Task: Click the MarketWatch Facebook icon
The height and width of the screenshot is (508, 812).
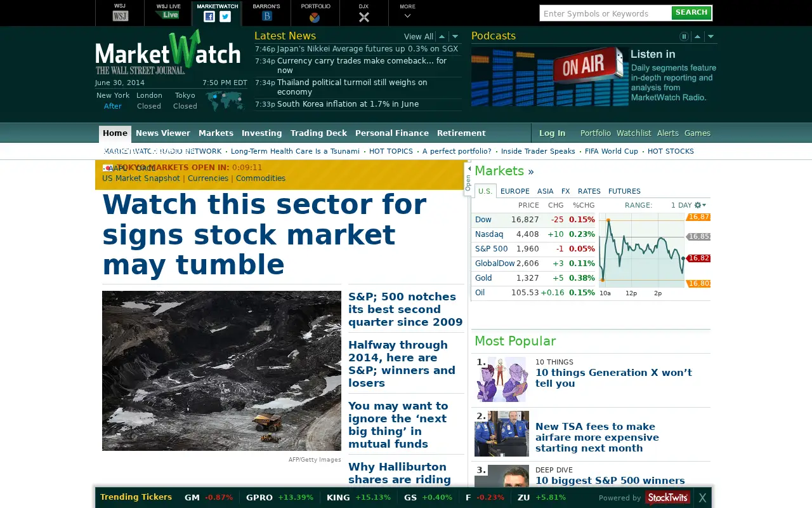Action: (x=209, y=17)
